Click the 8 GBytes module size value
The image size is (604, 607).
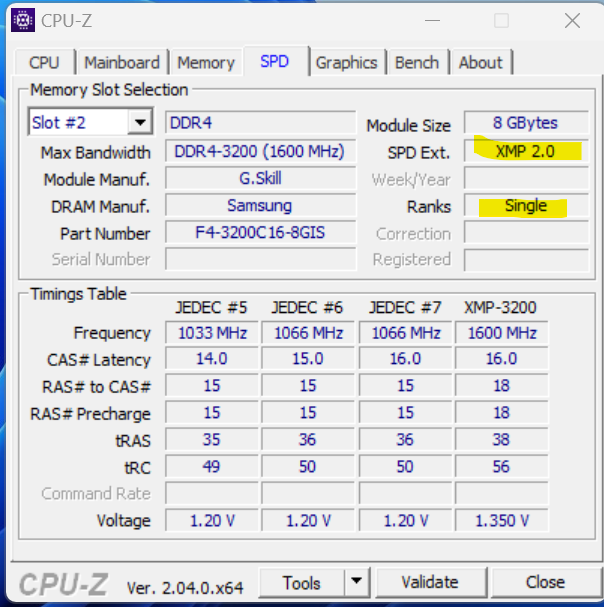coord(526,123)
